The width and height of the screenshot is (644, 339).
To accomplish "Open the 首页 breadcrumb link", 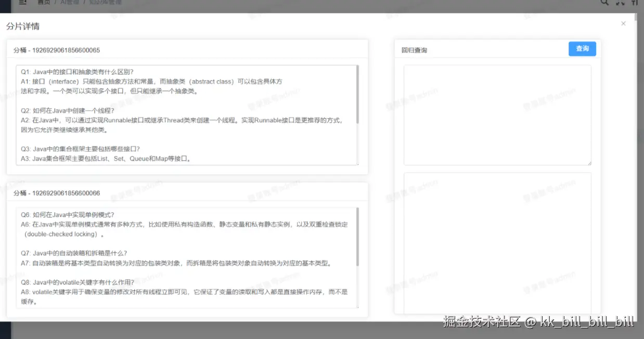I will pos(44,2).
